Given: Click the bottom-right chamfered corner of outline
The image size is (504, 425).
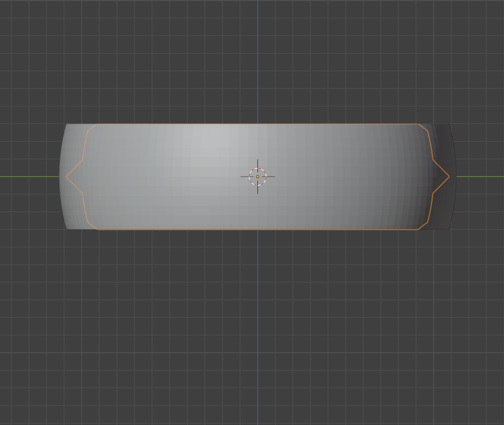Looking at the screenshot, I should pyautogui.click(x=423, y=226).
